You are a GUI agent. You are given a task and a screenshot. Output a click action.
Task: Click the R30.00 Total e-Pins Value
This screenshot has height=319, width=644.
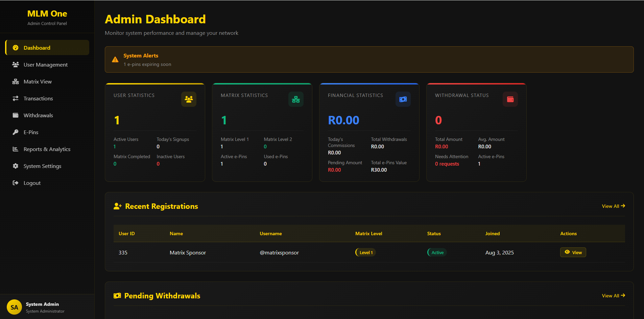coord(379,170)
